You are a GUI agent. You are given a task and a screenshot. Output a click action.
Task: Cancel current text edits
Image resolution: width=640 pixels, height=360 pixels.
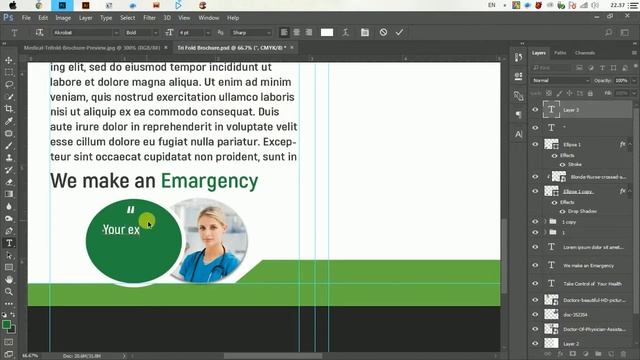[383, 32]
